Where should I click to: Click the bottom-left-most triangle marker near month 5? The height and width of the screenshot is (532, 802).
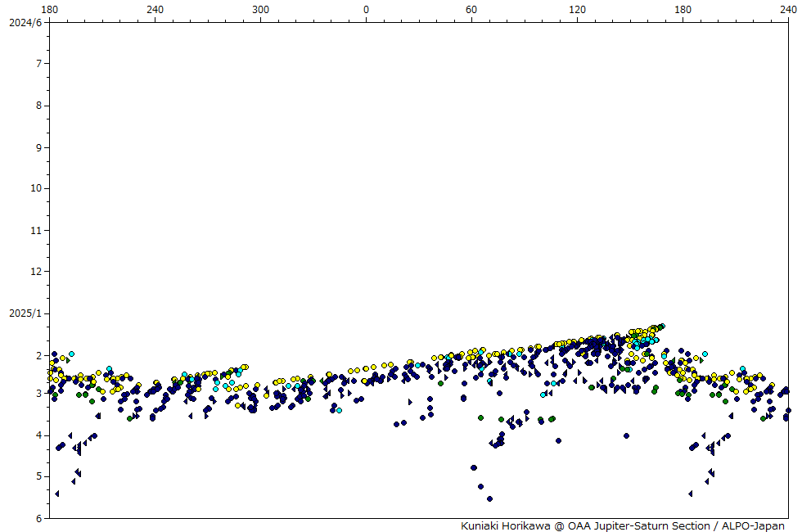(x=56, y=494)
